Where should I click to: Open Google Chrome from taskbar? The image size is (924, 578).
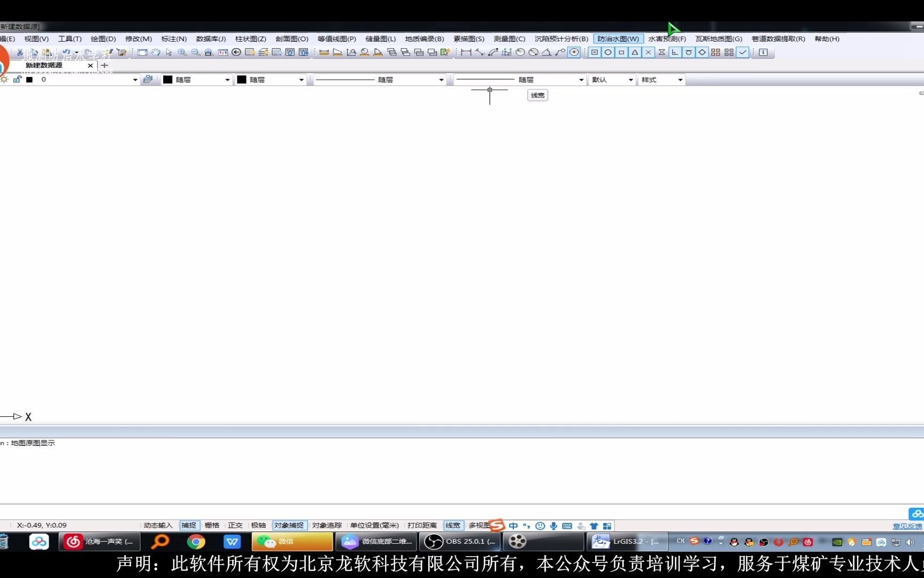(x=196, y=542)
